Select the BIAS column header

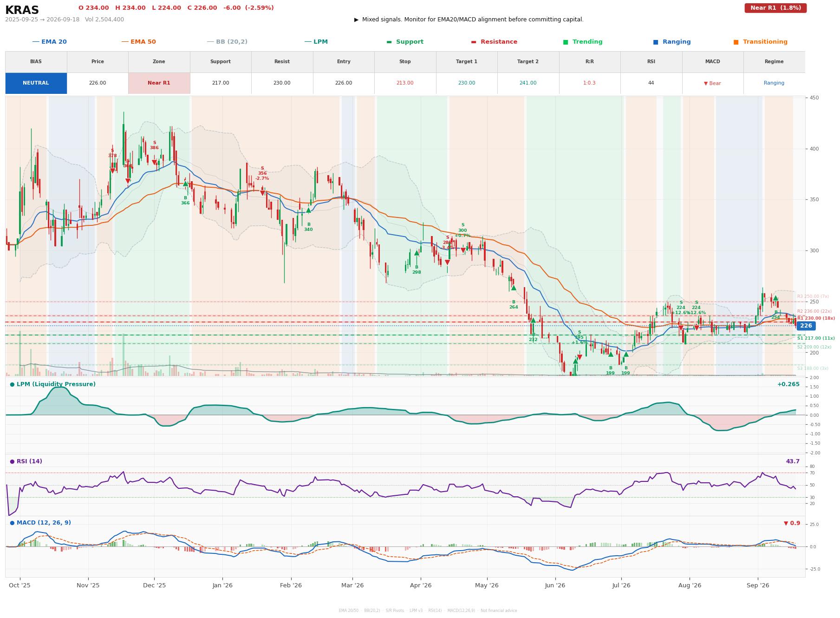pos(36,62)
